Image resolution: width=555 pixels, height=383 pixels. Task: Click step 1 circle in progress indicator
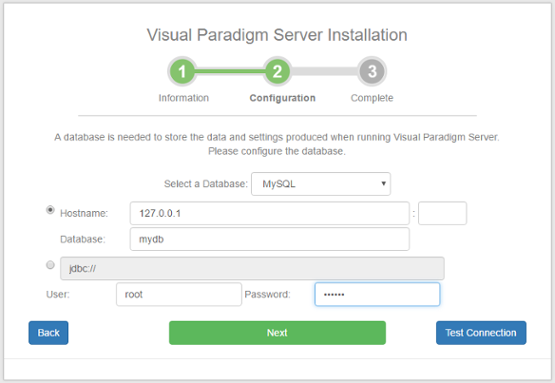point(182,72)
